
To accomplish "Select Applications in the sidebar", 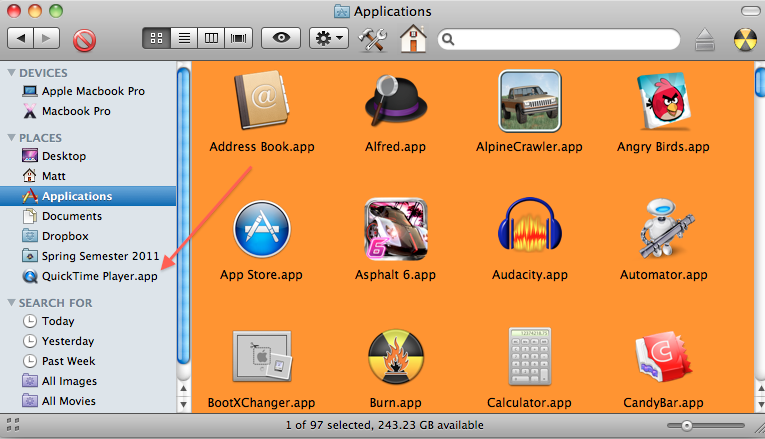I will (x=88, y=196).
